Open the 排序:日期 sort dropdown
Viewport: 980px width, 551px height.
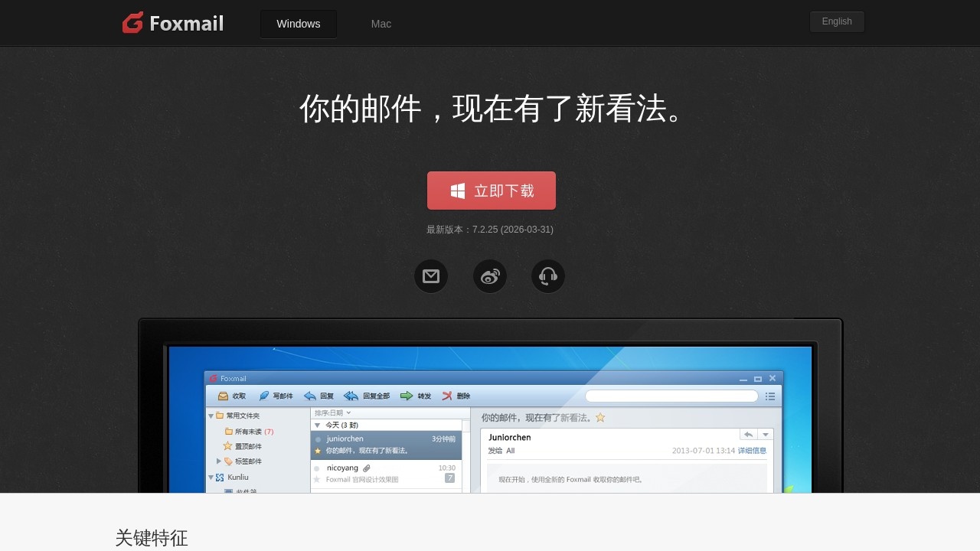click(333, 412)
